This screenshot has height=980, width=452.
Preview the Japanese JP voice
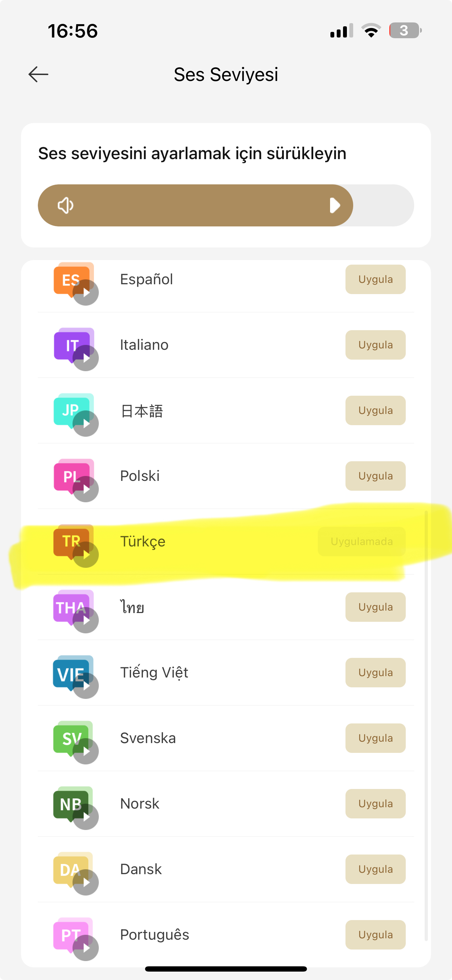point(85,423)
